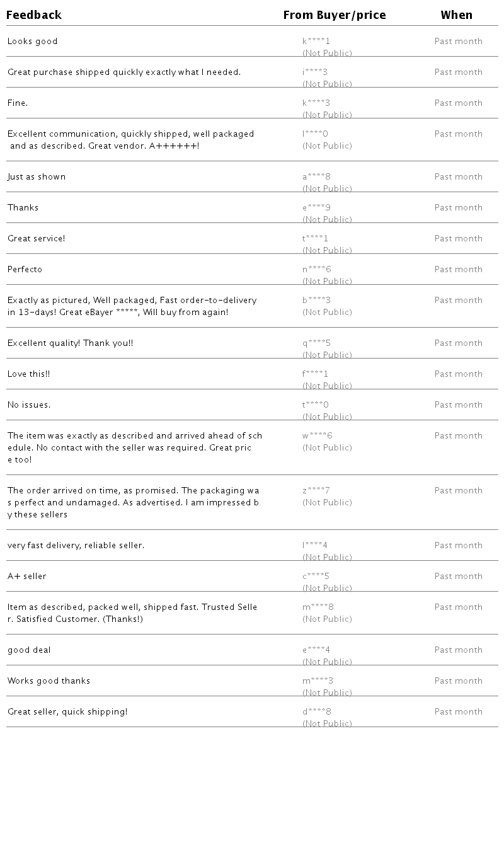
Task: Open buyer z****7 profile link
Action: pyautogui.click(x=316, y=491)
